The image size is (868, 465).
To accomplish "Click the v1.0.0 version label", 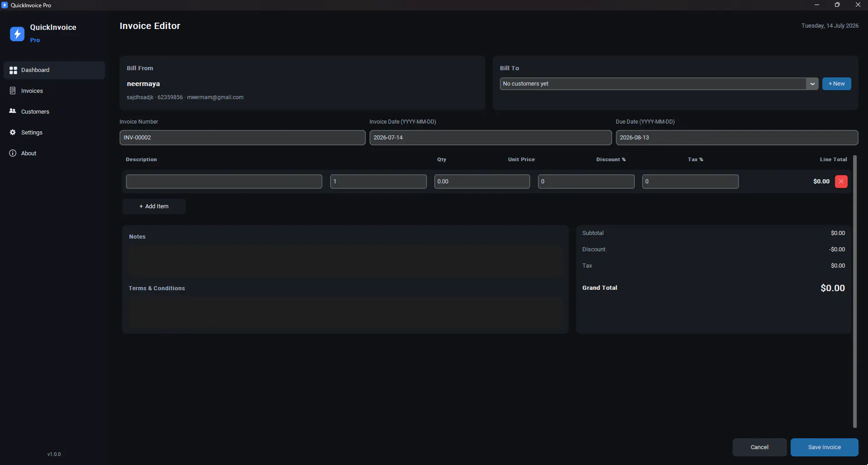I will [54, 454].
